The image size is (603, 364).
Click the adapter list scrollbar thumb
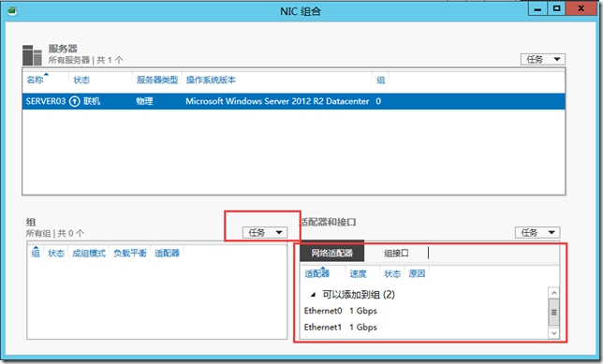(553, 313)
